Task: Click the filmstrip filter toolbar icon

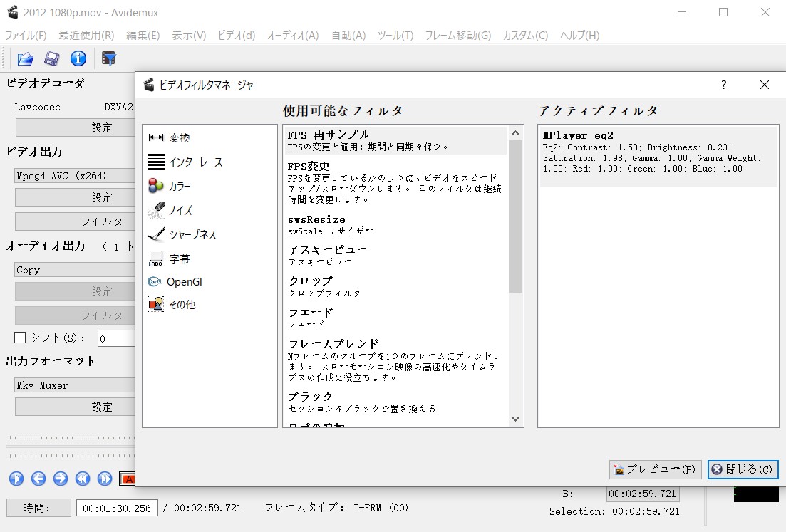Action: point(108,58)
